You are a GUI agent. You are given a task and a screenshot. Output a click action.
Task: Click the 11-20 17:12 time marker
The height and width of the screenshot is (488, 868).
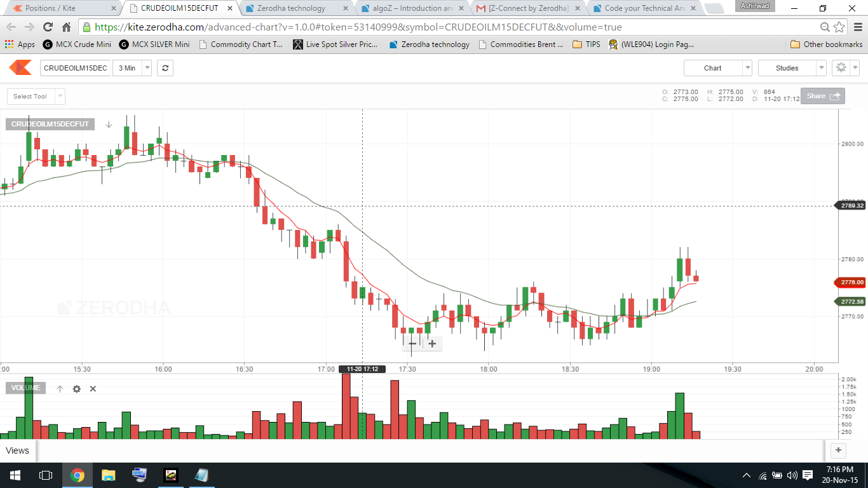click(x=362, y=369)
